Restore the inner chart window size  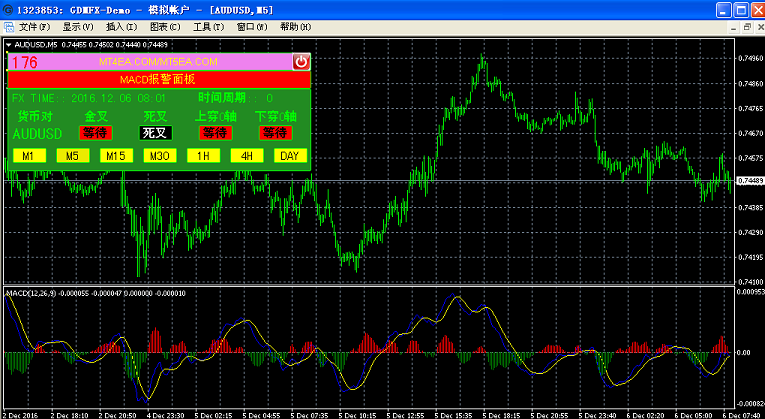pos(747,27)
